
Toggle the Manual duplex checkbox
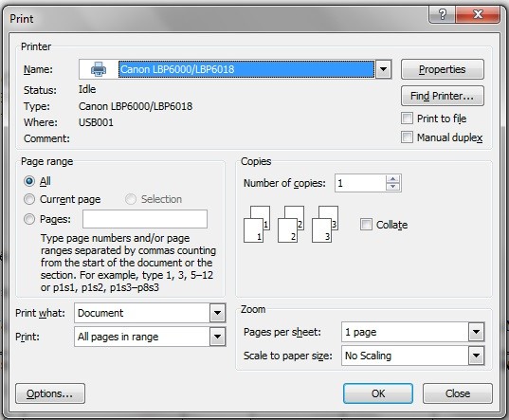point(407,137)
